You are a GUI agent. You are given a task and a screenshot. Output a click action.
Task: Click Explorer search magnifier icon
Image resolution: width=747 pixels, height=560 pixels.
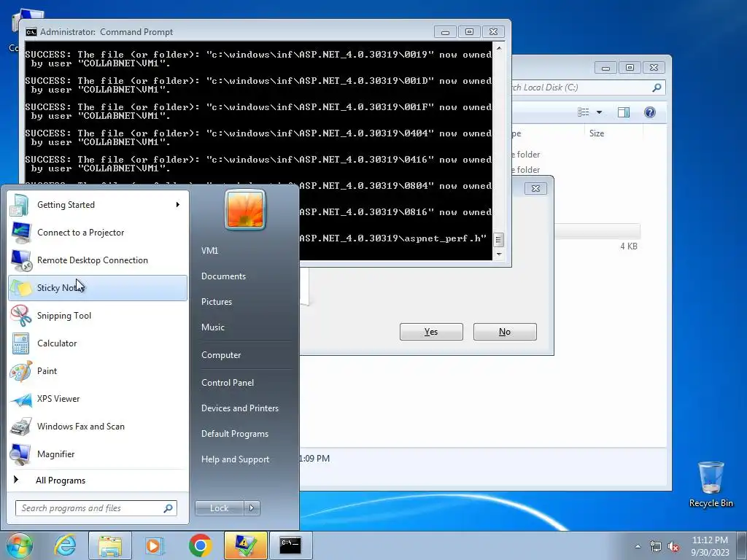click(657, 87)
